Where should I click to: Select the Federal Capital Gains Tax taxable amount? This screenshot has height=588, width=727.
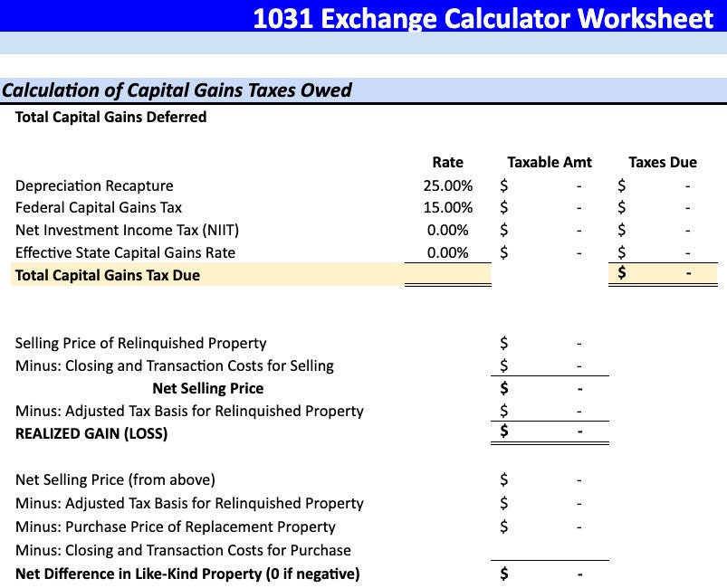pyautogui.click(x=550, y=207)
